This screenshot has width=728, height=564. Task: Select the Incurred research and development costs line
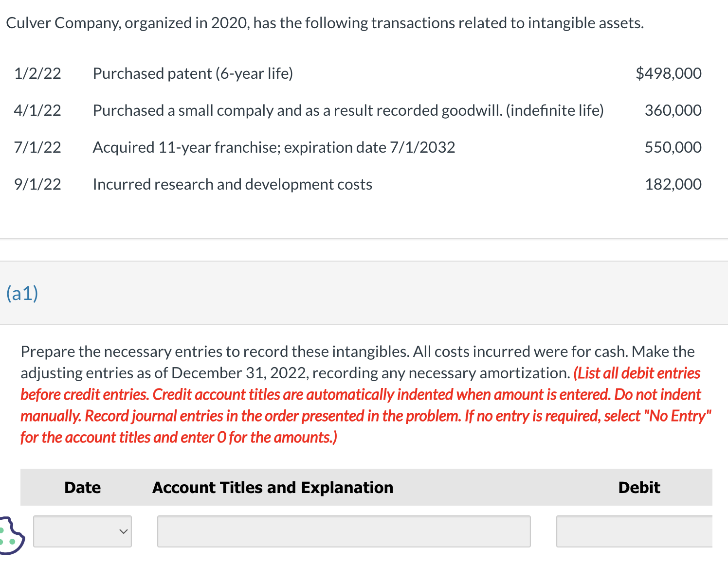tap(232, 184)
